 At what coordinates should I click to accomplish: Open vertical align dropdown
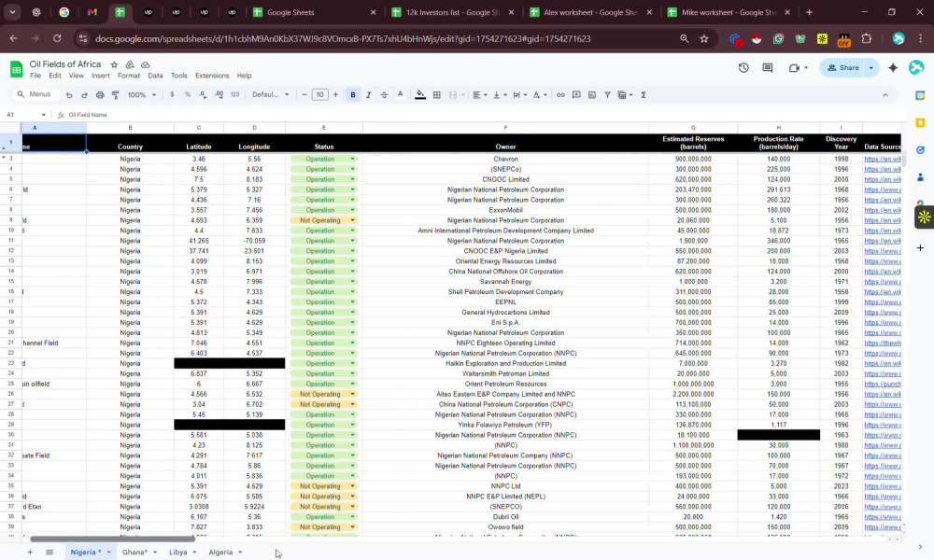500,94
